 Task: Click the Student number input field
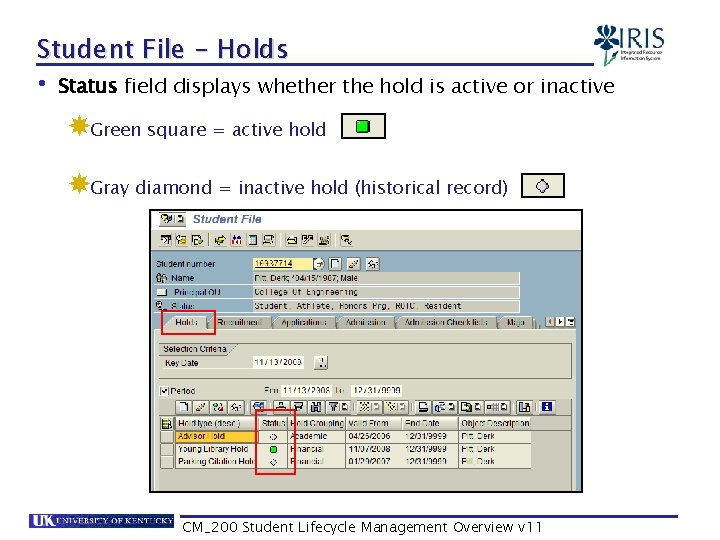pos(282,264)
